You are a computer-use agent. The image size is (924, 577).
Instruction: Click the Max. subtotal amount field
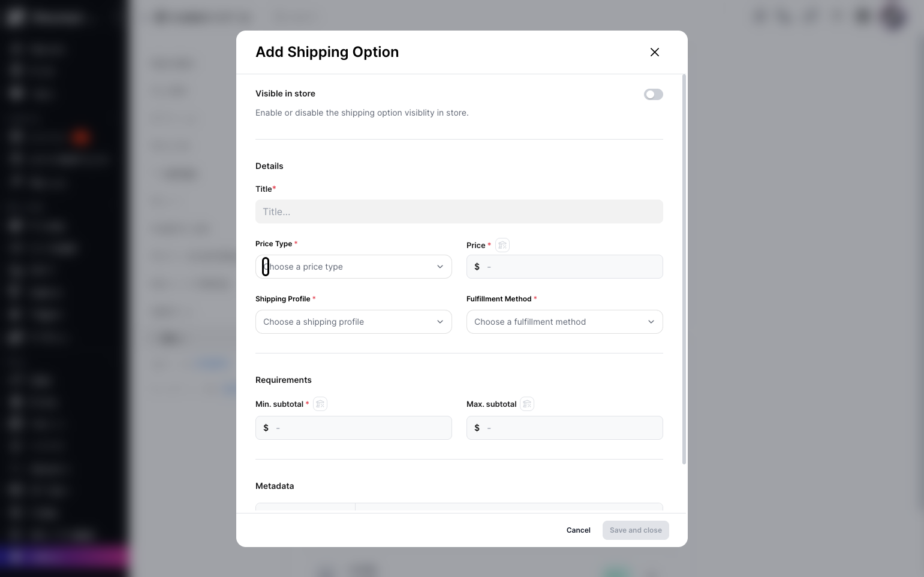tap(564, 428)
